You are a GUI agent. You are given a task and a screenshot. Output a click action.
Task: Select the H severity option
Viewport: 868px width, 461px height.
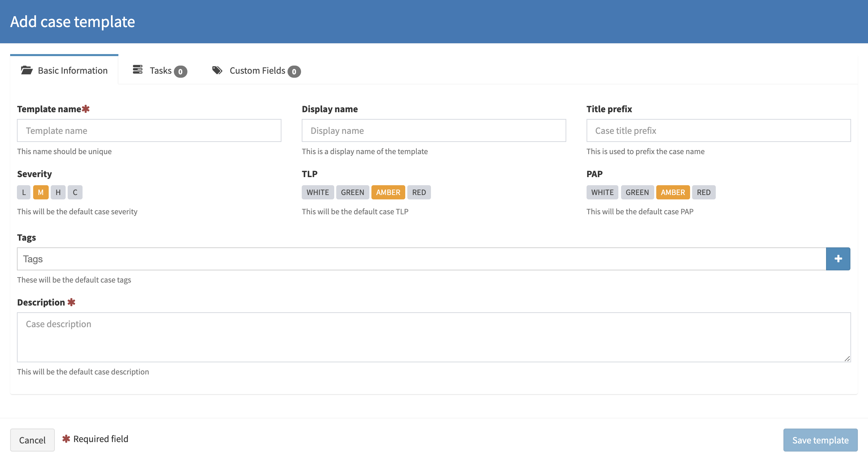point(58,192)
